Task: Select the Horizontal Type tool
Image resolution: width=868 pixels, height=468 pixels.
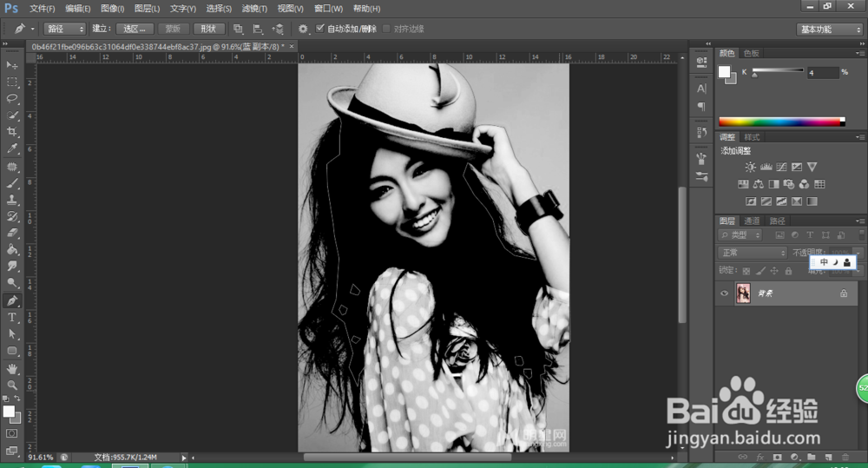Action: (x=12, y=317)
